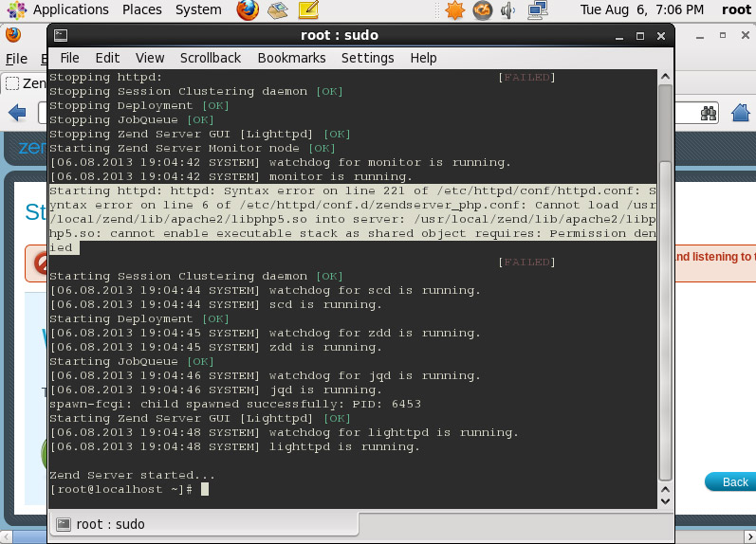Click the Firefox horizontal scrollbar left arrow

pos(6,536)
